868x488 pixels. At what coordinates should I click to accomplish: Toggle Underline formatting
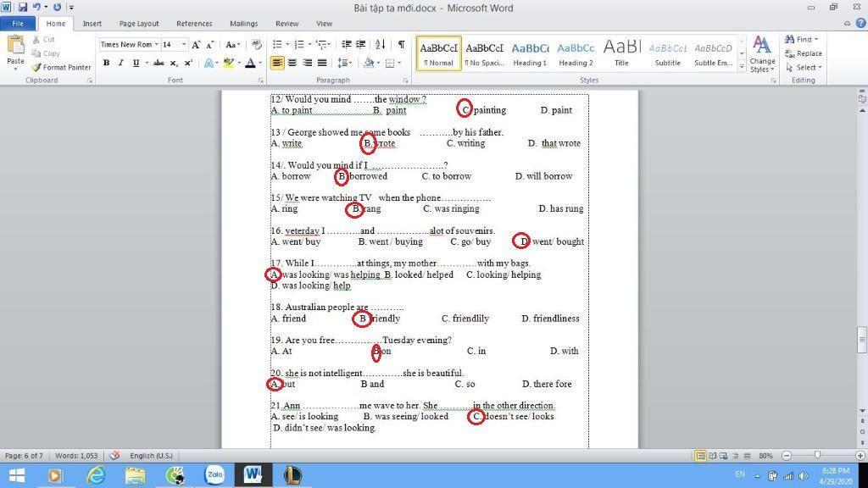(x=136, y=63)
